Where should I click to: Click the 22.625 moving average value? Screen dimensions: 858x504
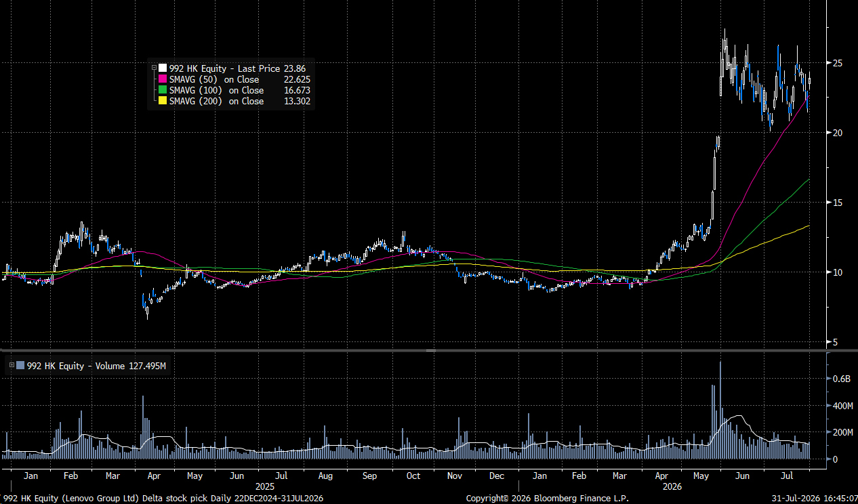(297, 79)
